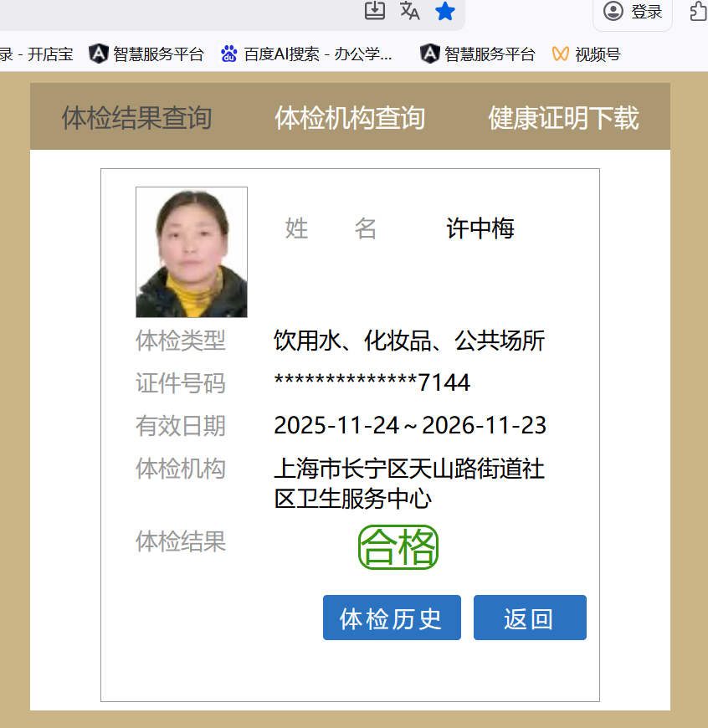
Task: Click the install/download icon in the address bar
Action: pyautogui.click(x=375, y=11)
